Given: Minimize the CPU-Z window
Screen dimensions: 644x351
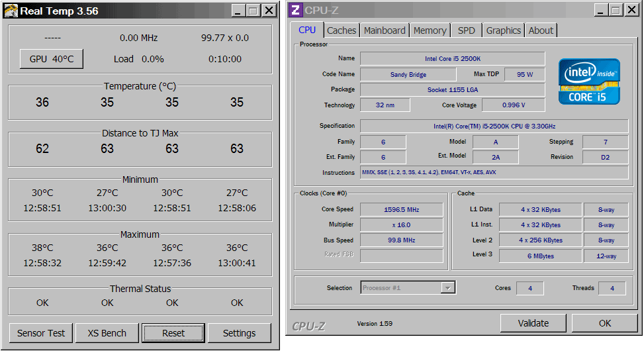Looking at the screenshot, I should (x=600, y=10).
